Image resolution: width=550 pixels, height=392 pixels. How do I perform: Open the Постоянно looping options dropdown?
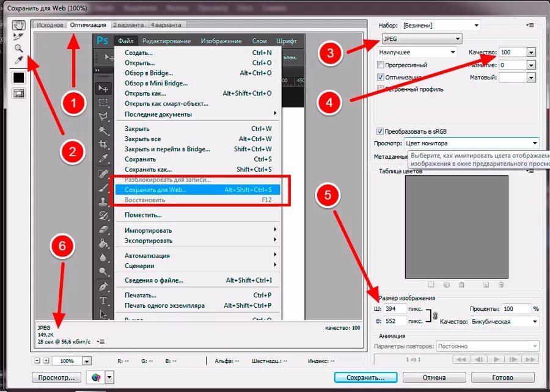click(x=488, y=346)
